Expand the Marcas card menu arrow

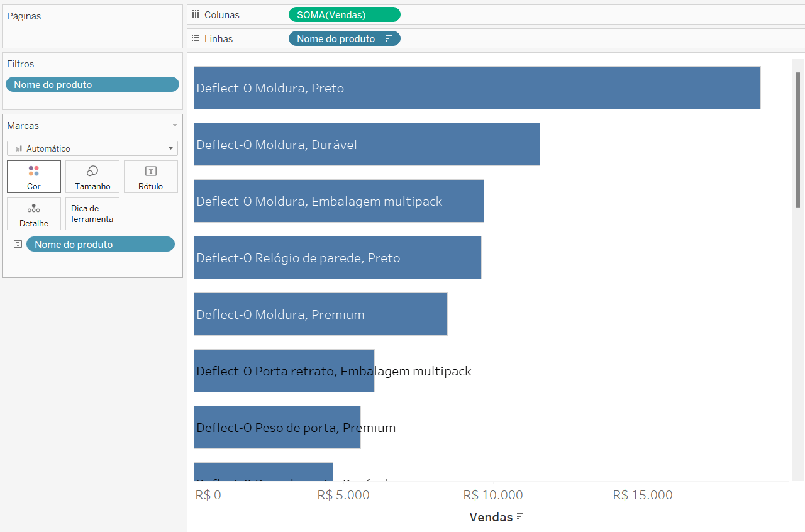(175, 126)
